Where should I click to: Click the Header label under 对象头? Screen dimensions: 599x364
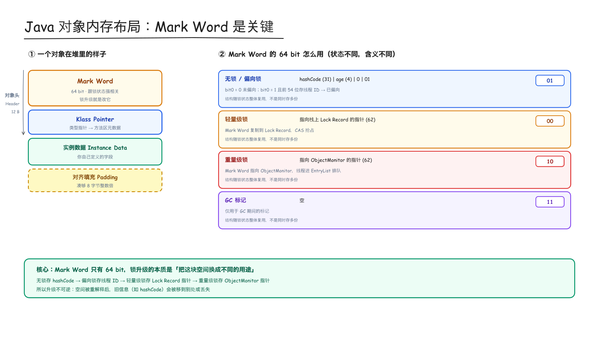click(12, 104)
